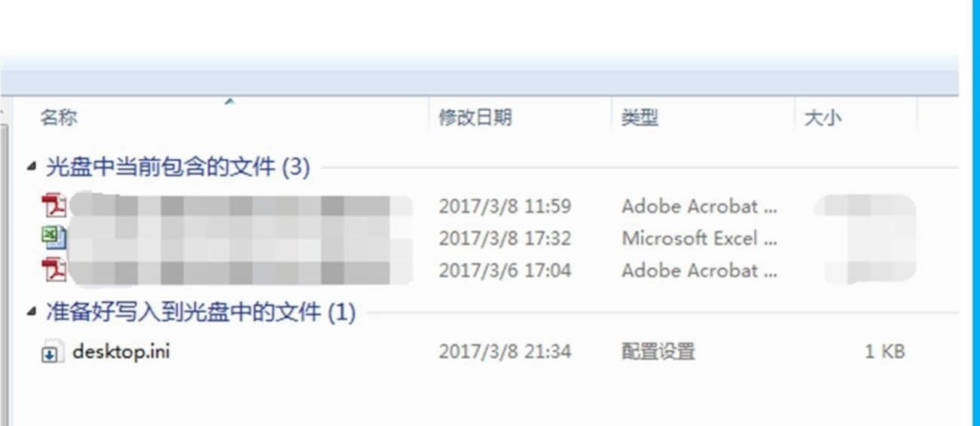This screenshot has height=426, width=980.
Task: Collapse the 准备好写入到光盘中的文件 group triangle
Action: coord(31,312)
